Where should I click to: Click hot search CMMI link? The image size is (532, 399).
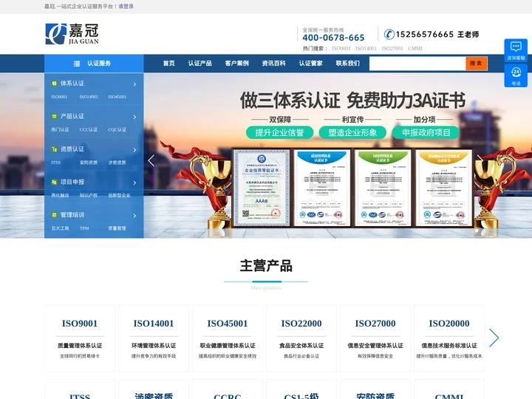tap(415, 49)
